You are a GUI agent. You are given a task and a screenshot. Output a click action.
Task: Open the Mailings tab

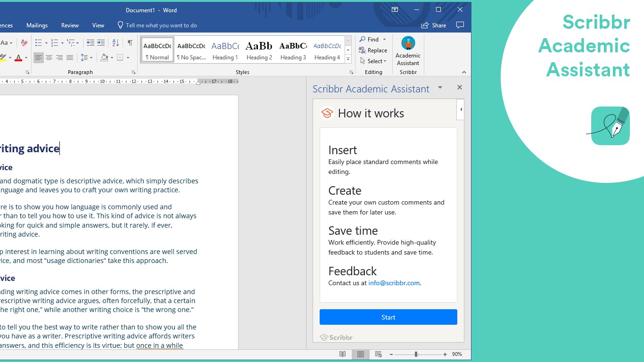(37, 25)
